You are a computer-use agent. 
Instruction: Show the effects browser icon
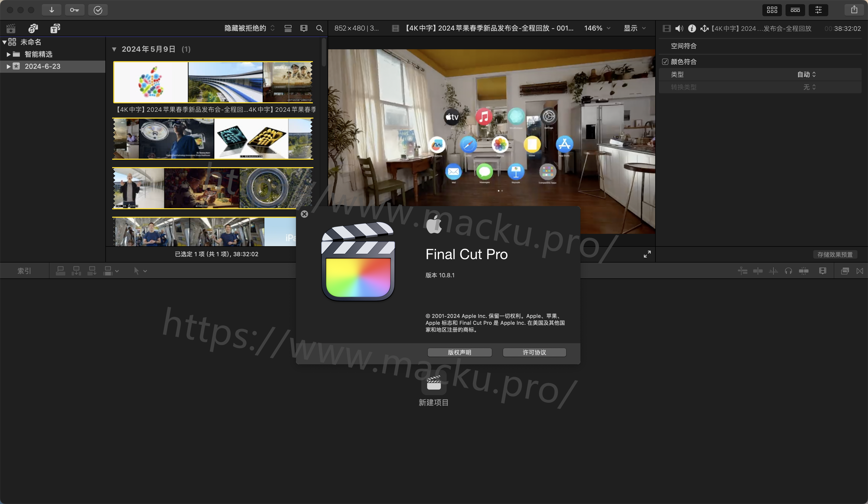click(x=845, y=271)
